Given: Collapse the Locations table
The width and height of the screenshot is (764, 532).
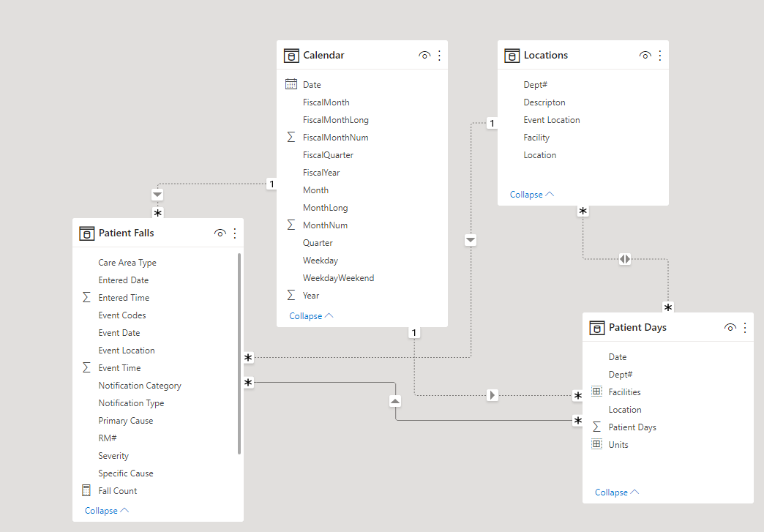Looking at the screenshot, I should 532,195.
